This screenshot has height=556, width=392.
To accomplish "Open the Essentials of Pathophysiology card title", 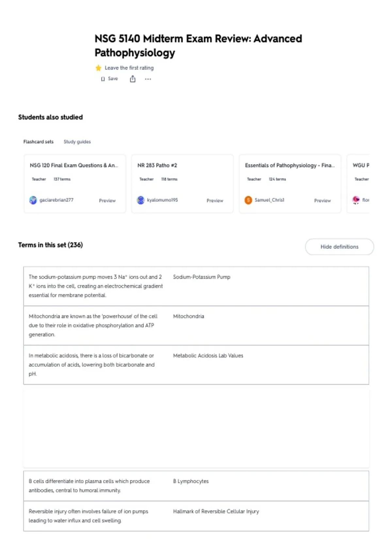I will point(290,165).
